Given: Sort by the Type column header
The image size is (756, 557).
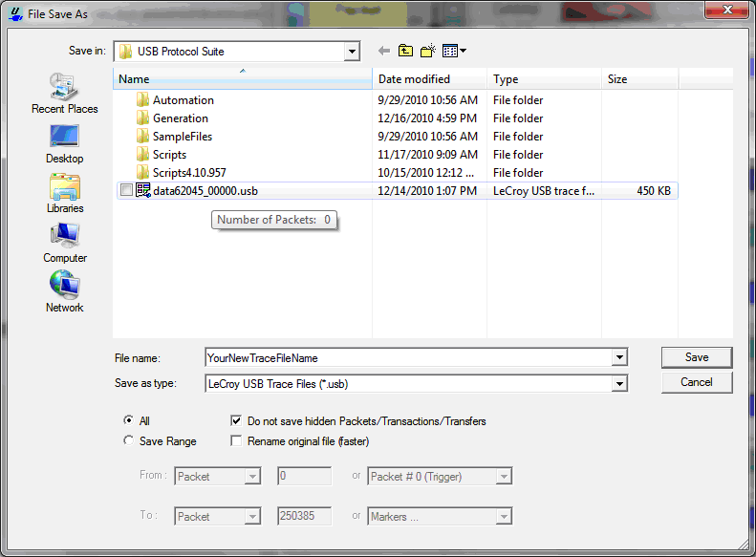Looking at the screenshot, I should coord(544,78).
